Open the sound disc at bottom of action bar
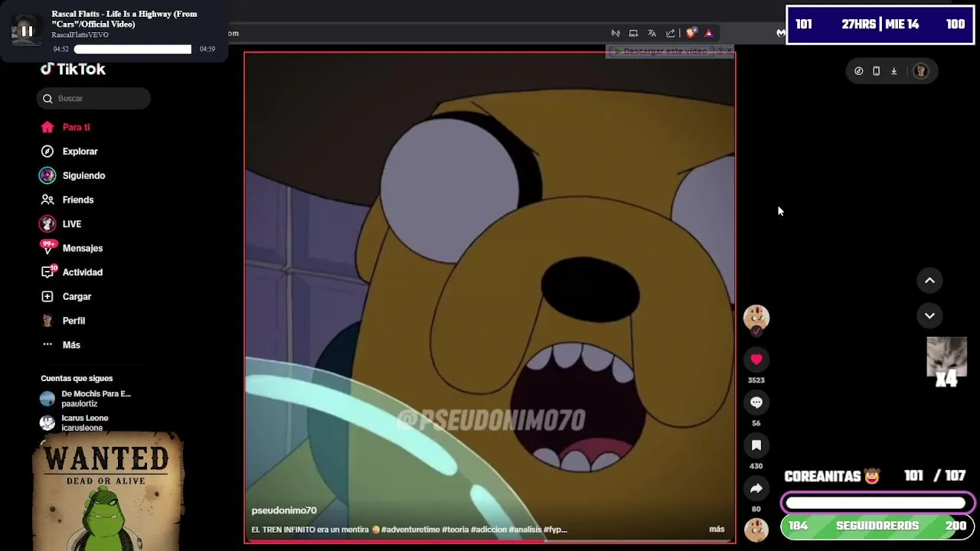The height and width of the screenshot is (551, 980). 756,530
